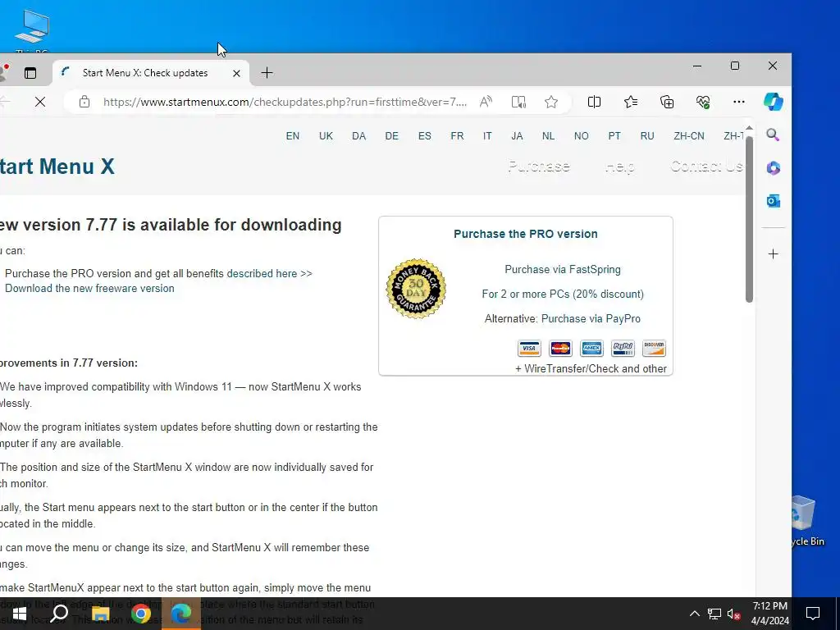Select the Recycle Bin desktop icon
Viewport: 840px width, 630px height.
[x=807, y=520]
